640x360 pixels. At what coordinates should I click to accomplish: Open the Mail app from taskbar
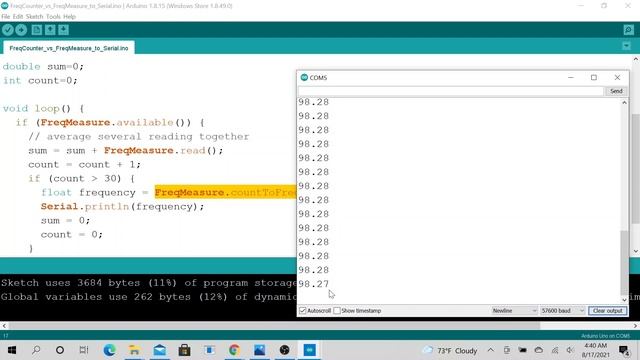pos(160,350)
